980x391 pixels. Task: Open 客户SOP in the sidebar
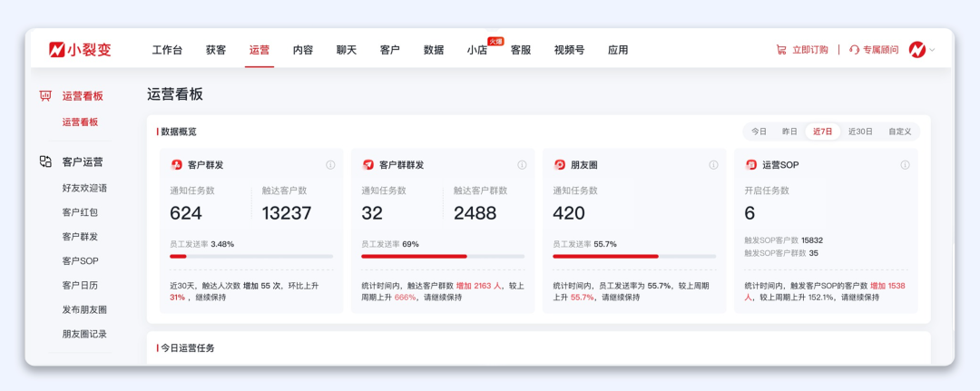point(80,260)
